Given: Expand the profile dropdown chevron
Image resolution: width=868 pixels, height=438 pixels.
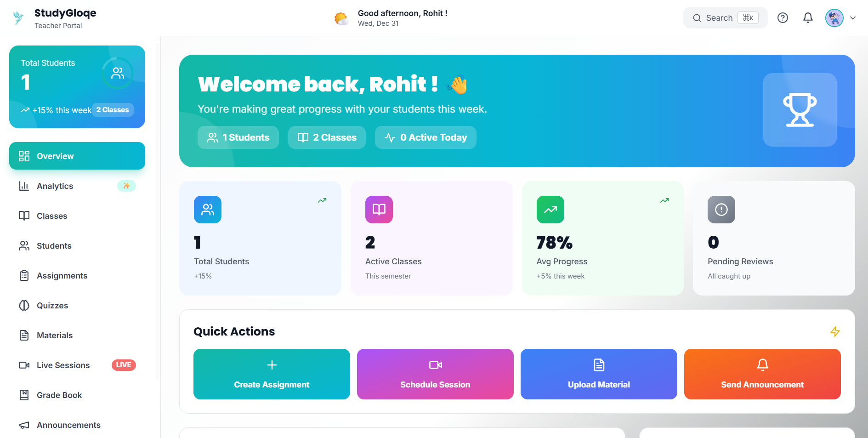Looking at the screenshot, I should [853, 18].
